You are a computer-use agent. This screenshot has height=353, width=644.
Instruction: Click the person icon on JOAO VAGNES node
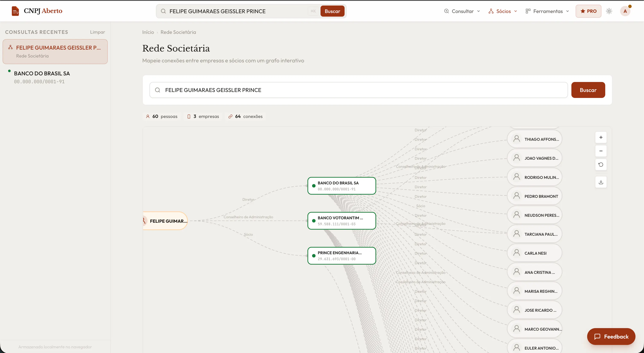coord(516,158)
